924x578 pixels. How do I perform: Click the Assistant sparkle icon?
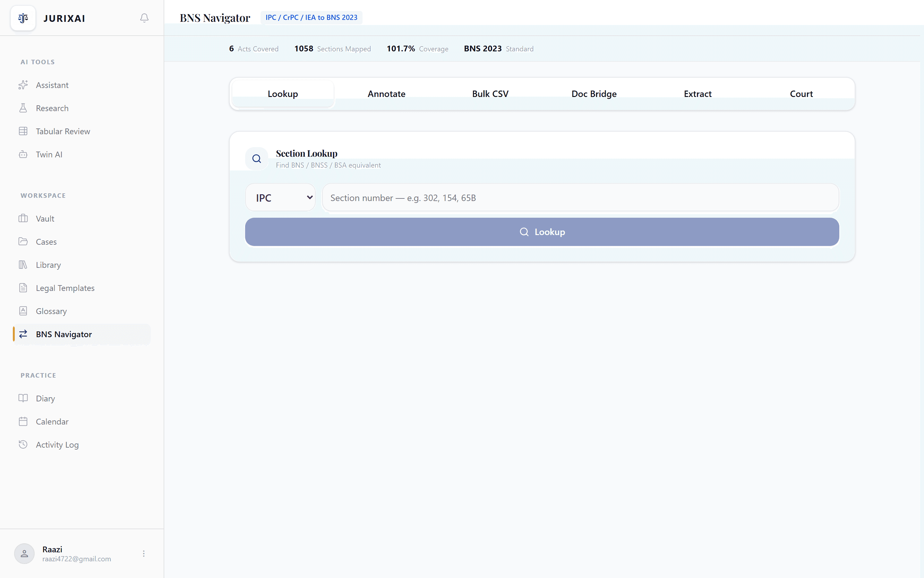[x=23, y=85]
